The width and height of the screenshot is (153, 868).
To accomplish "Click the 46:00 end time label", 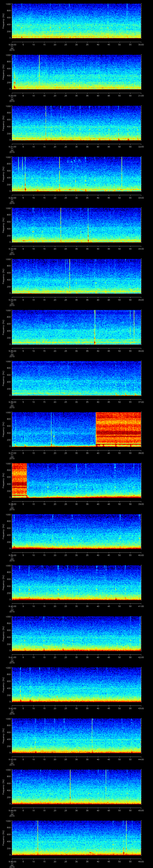I will [141, 861].
